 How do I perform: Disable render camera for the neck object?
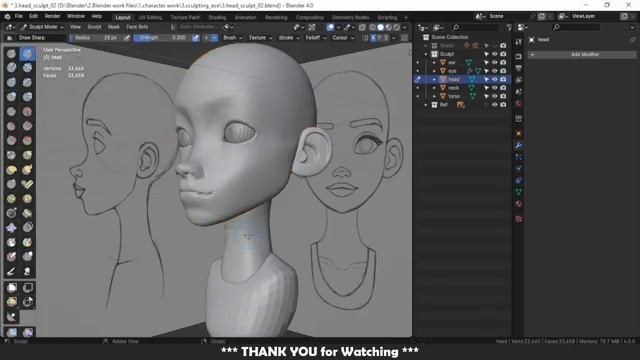[x=503, y=88]
